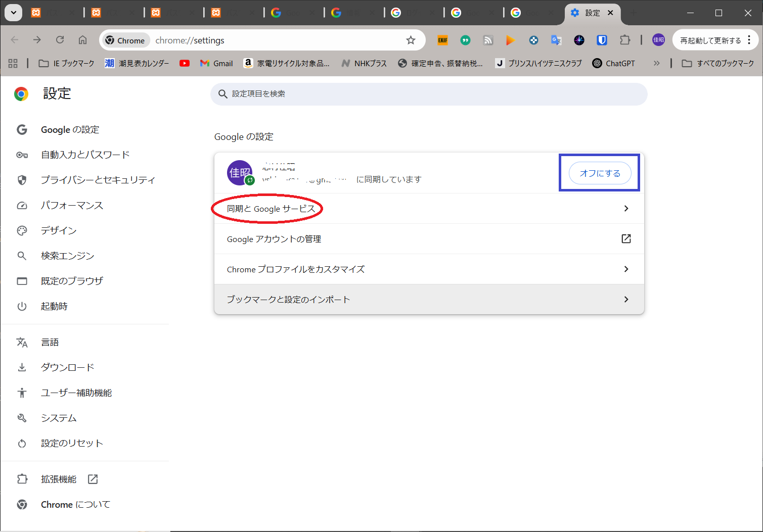This screenshot has width=763, height=532.
Task: Open the YouTube bookmark icon
Action: pos(185,63)
